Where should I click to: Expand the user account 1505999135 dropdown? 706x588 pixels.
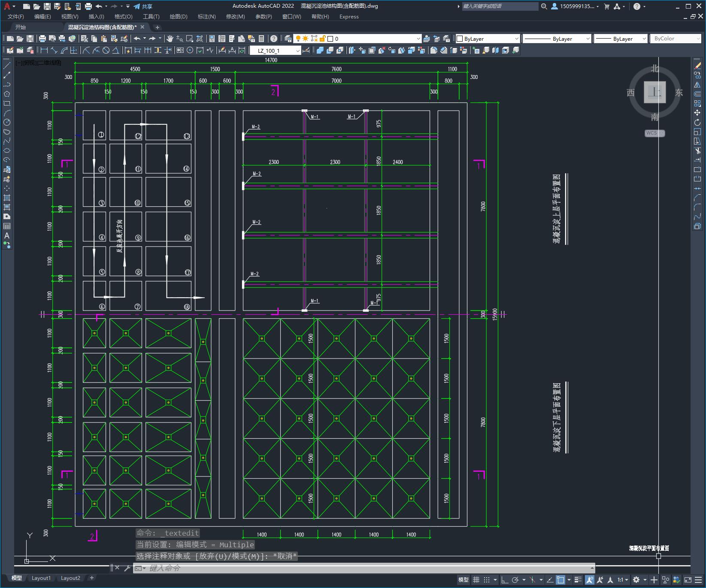(575, 6)
